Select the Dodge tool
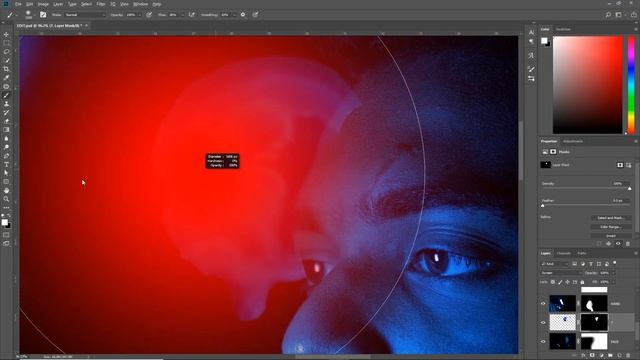 point(6,147)
